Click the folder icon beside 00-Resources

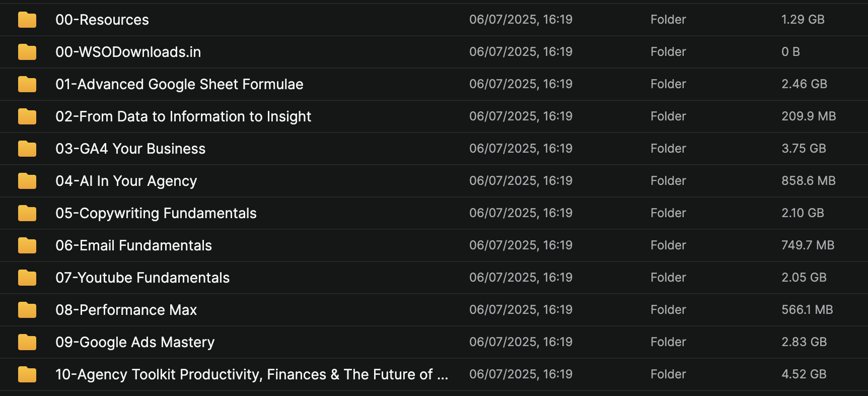pos(27,20)
